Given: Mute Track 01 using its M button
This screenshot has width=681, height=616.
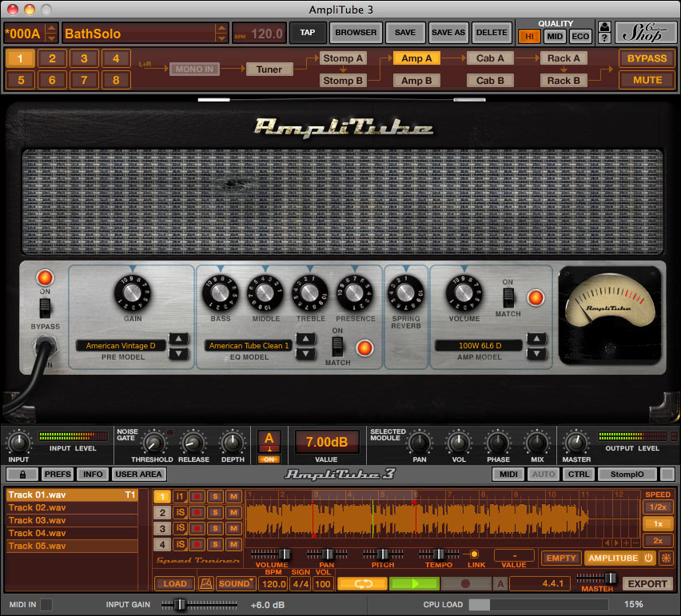Looking at the screenshot, I should point(233,496).
